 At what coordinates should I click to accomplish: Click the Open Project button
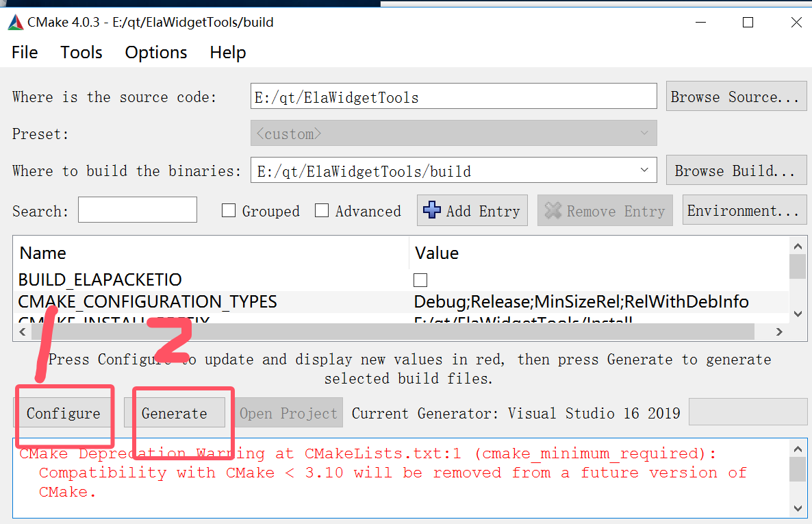(288, 413)
